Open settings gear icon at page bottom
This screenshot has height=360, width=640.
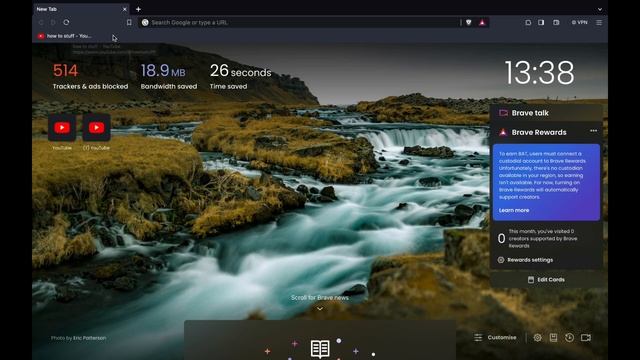538,338
